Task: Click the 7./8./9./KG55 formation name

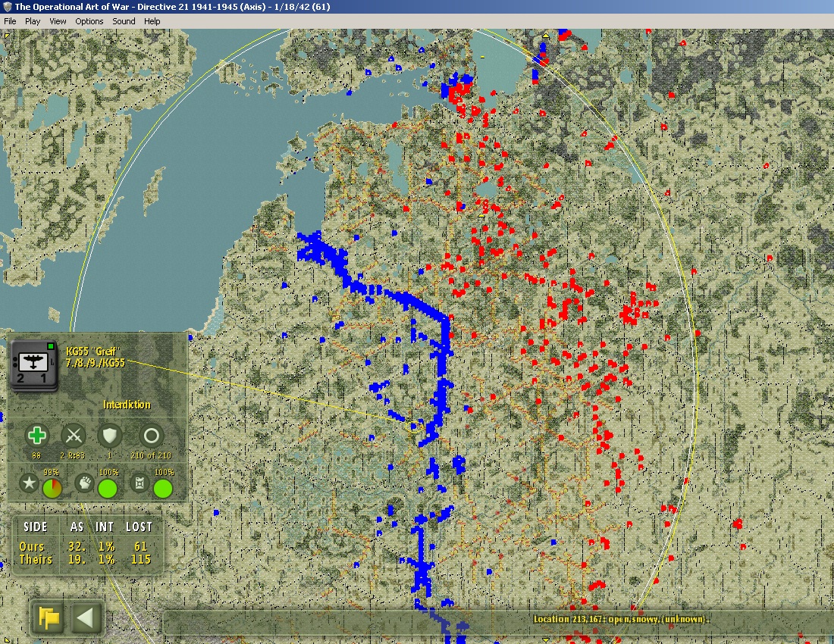Action: pyautogui.click(x=96, y=363)
